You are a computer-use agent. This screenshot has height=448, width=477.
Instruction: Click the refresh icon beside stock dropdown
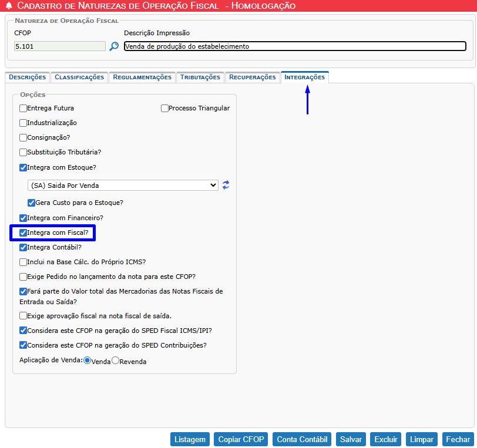(226, 185)
